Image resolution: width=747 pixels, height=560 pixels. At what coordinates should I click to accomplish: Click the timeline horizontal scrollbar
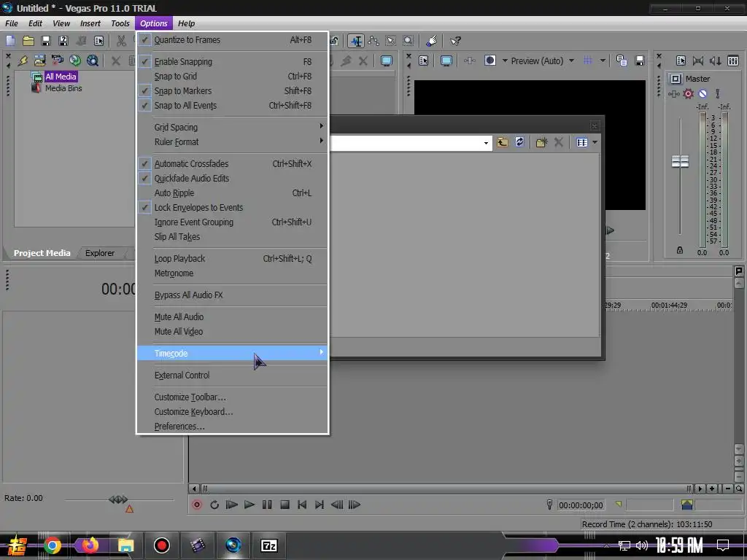[447, 489]
